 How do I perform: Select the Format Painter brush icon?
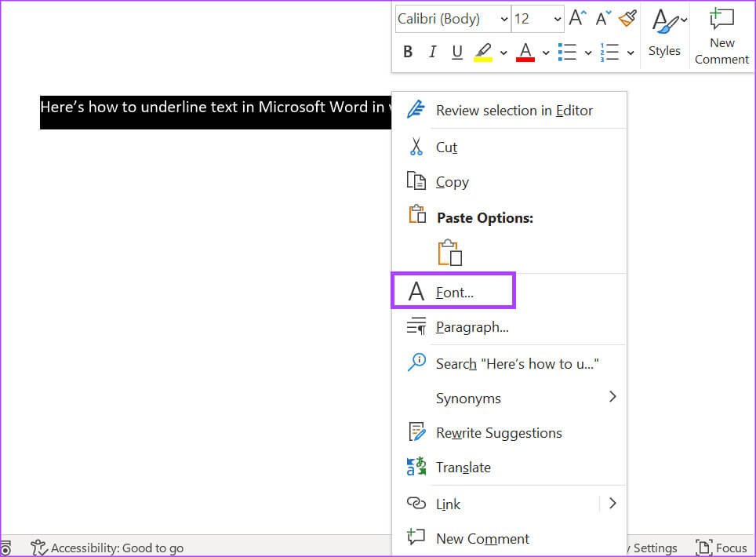(x=627, y=19)
